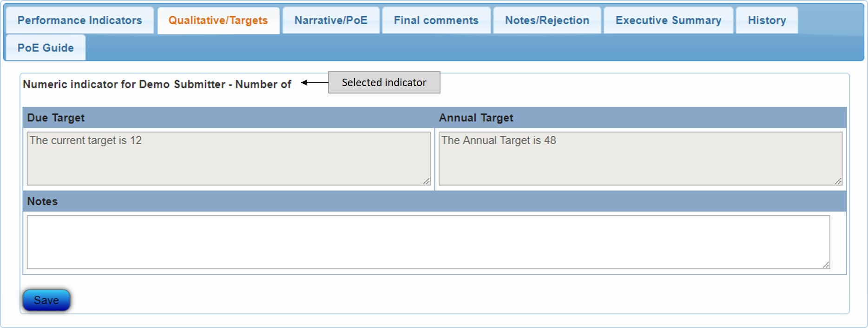
Task: Click the Notes field resize corner
Action: (x=826, y=265)
